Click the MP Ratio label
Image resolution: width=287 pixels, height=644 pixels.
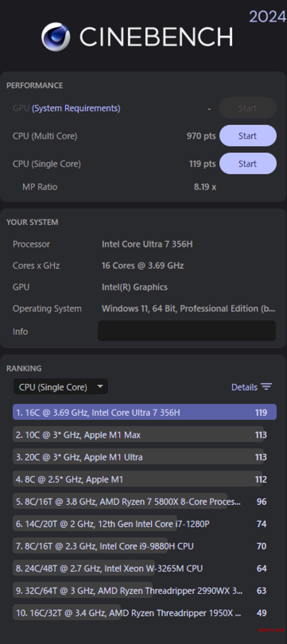(40, 187)
